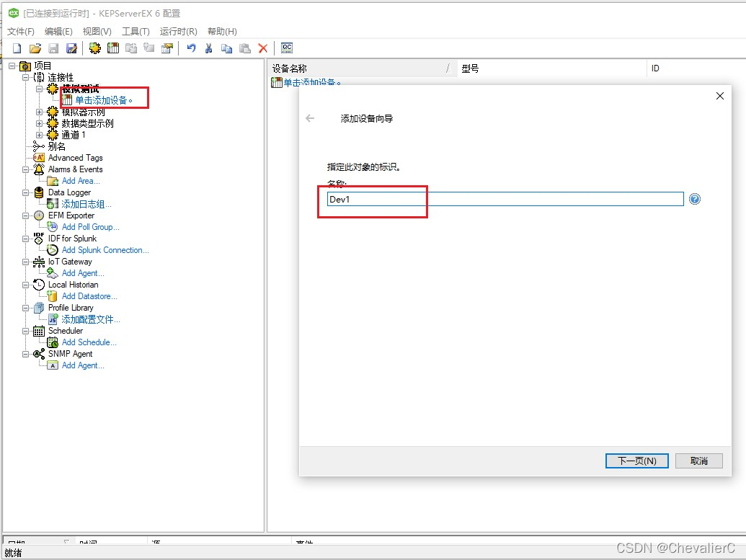Collapse the Scheduler tree node
This screenshot has height=560, width=746.
[26, 331]
